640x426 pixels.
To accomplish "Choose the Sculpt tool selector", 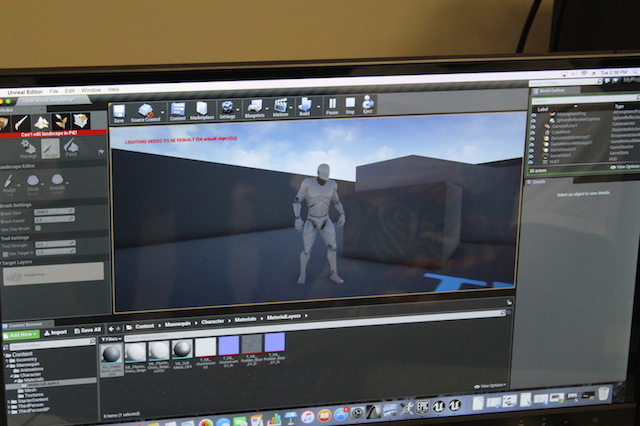I will coord(9,184).
